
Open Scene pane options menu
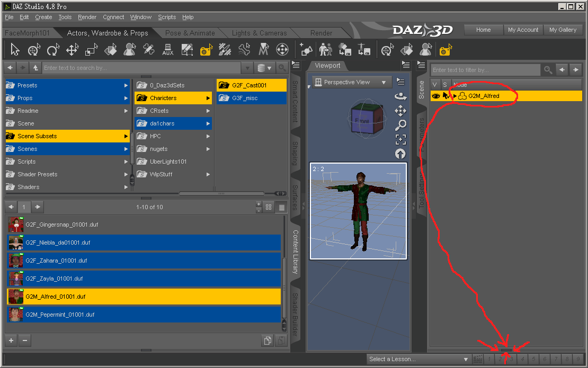pos(421,65)
